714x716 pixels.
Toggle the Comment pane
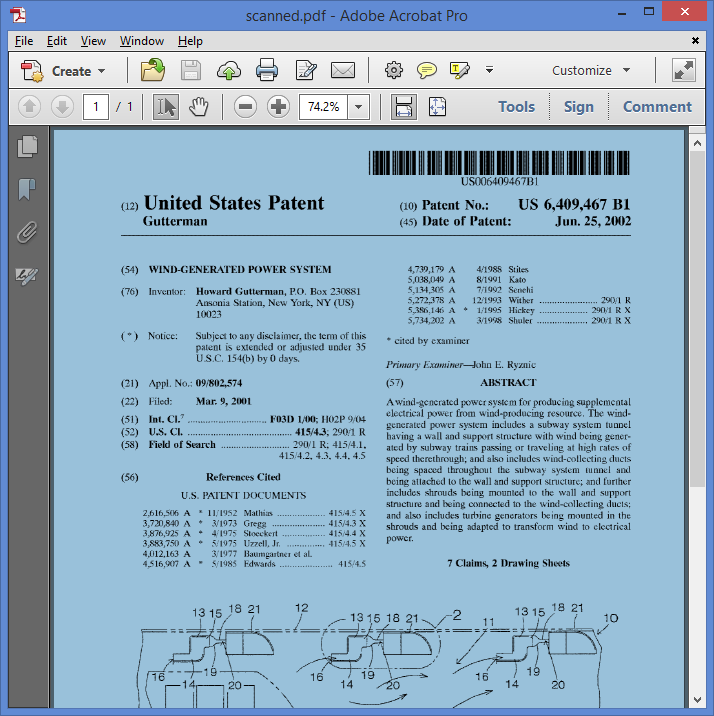657,107
